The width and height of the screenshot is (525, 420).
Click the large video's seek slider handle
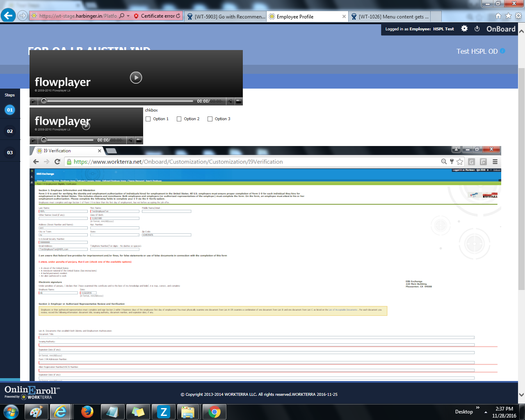(x=44, y=101)
